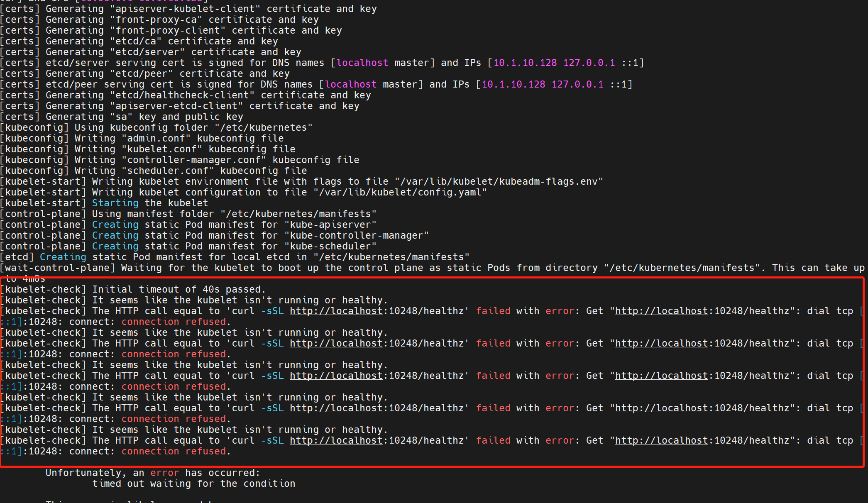Viewport: 868px width, 503px height.
Task: Click "timed out waiting for the condition" text
Action: [193, 483]
